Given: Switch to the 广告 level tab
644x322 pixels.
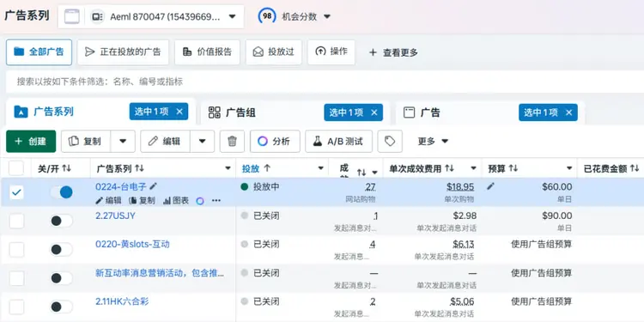Looking at the screenshot, I should point(422,112).
